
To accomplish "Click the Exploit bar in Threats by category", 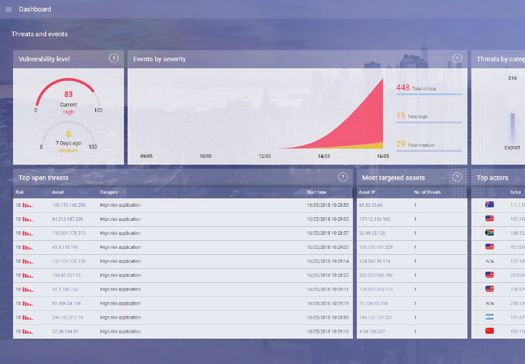I will pyautogui.click(x=512, y=128).
